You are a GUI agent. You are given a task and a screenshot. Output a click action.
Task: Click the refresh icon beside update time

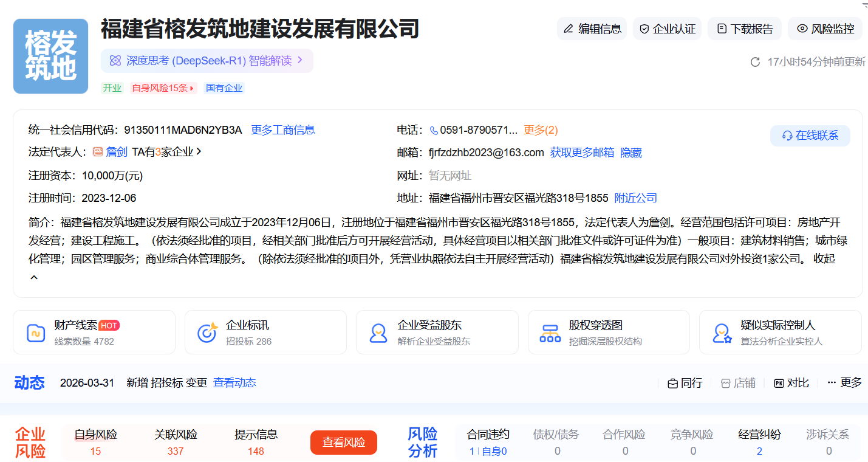[756, 62]
